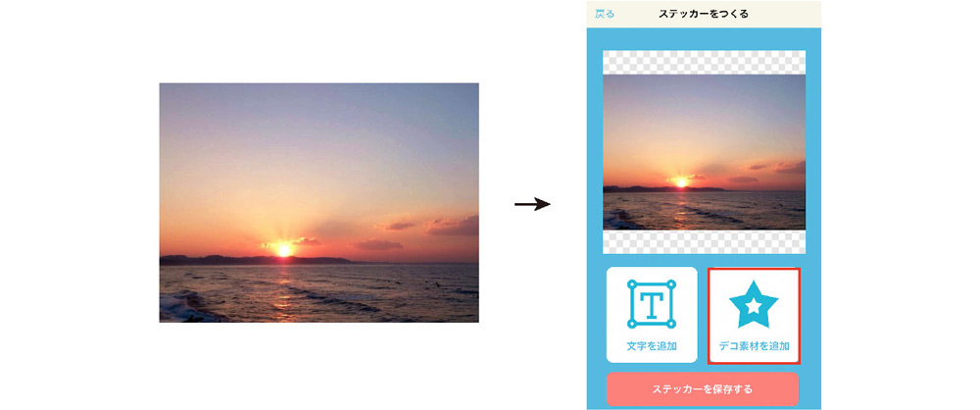This screenshot has width=980, height=410.
Task: Click the blue star deco icon
Action: coord(754,305)
